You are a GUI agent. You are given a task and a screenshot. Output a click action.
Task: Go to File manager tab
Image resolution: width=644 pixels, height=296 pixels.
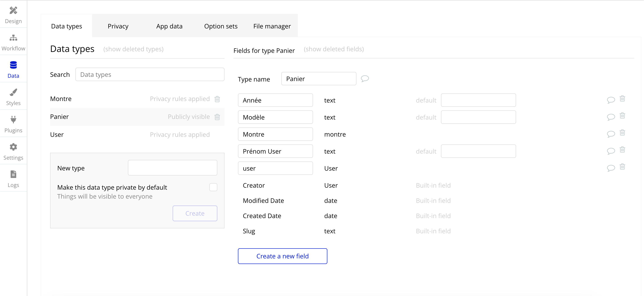point(272,26)
